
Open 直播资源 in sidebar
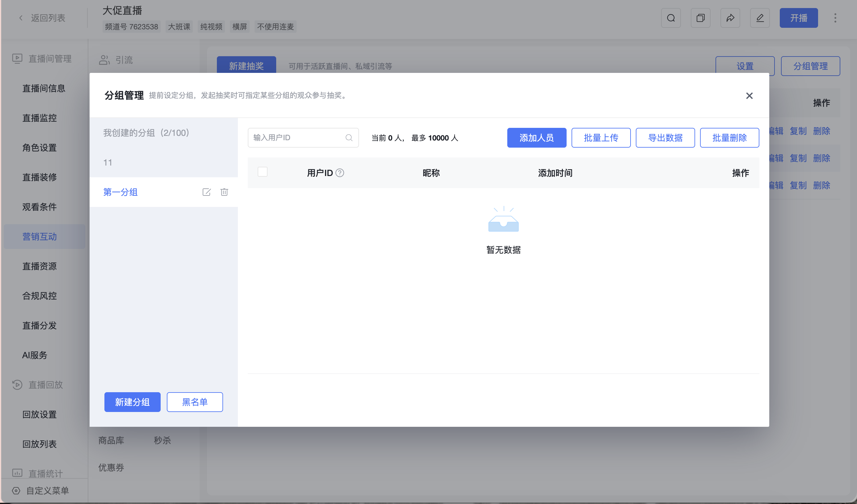pos(40,266)
